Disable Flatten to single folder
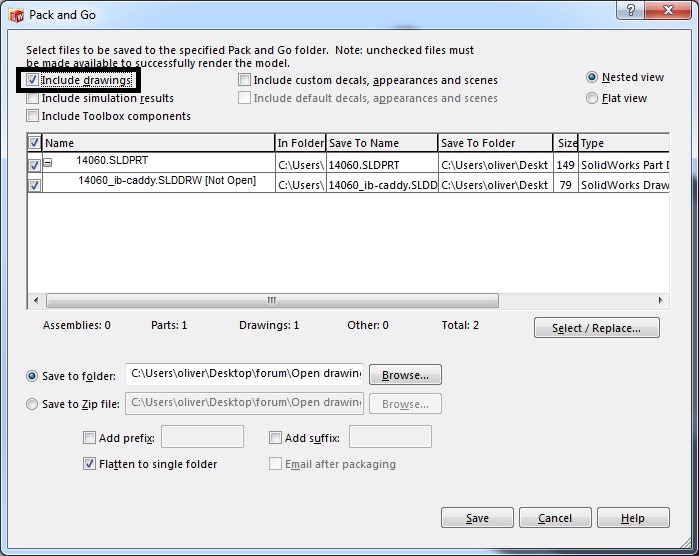The image size is (699, 556). click(90, 464)
